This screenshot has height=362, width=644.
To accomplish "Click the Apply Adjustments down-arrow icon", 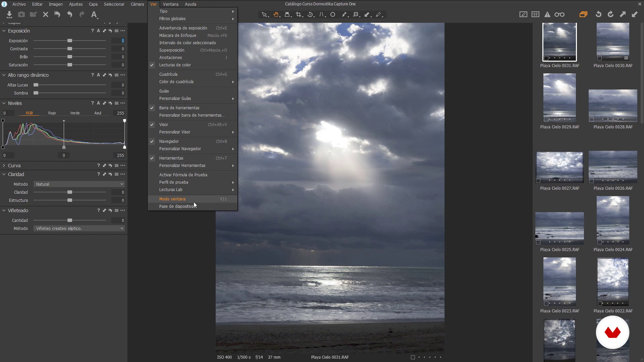I will (x=635, y=14).
